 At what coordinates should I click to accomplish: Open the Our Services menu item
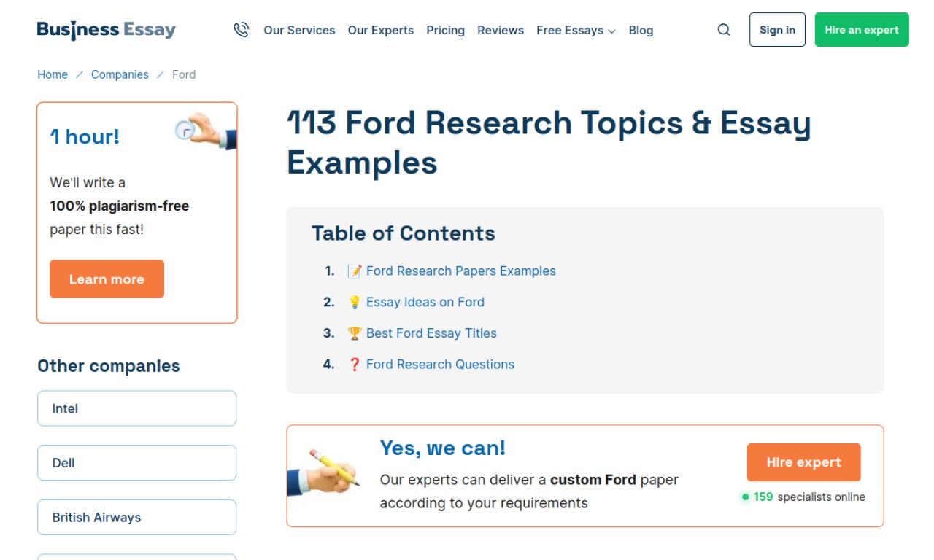[299, 31]
